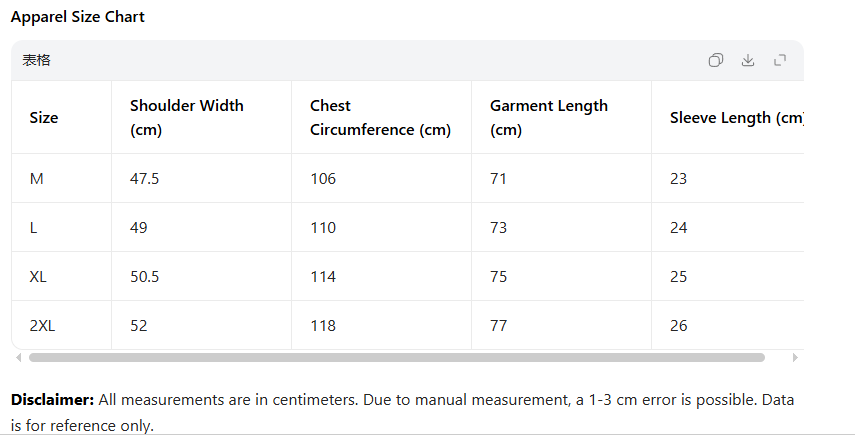Click the Sleeve Length column header
This screenshot has height=439, width=855.
[x=736, y=117]
